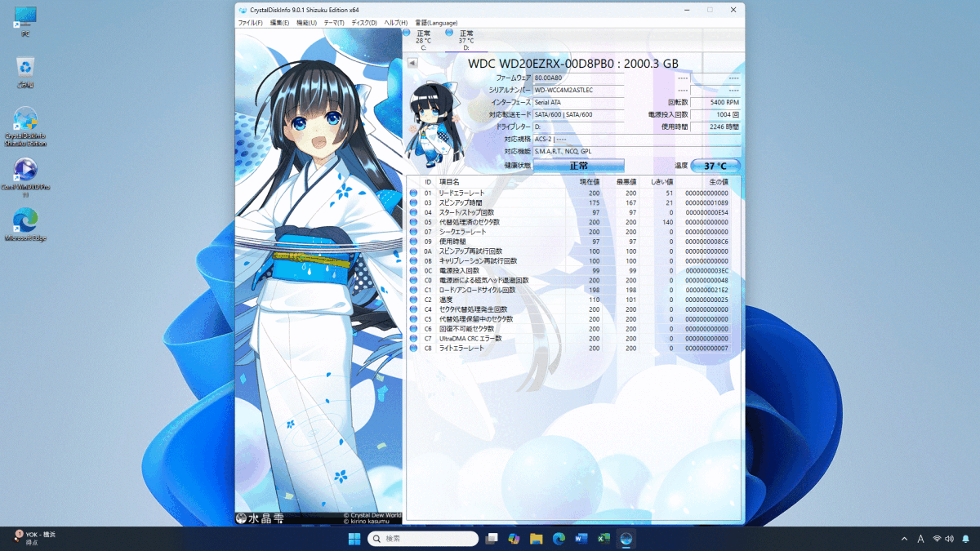This screenshot has height=551, width=980.
Task: Click the taskbar search box
Action: 423,539
